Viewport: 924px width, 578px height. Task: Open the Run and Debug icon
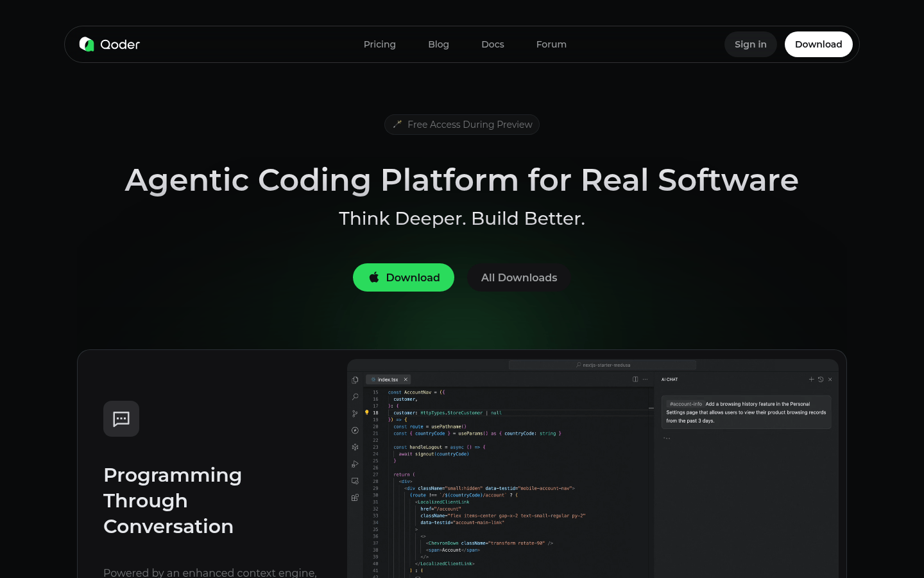pyautogui.click(x=355, y=464)
